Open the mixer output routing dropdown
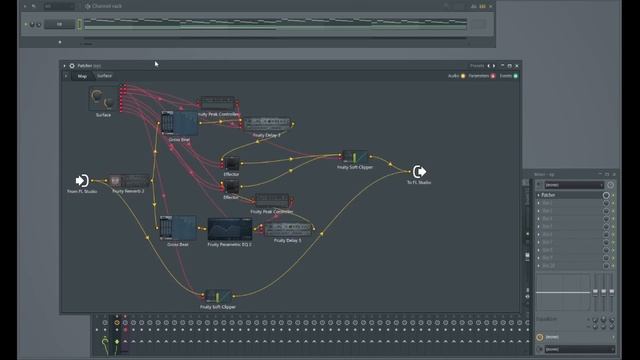Image resolution: width=640 pixels, height=360 pixels. click(x=580, y=349)
